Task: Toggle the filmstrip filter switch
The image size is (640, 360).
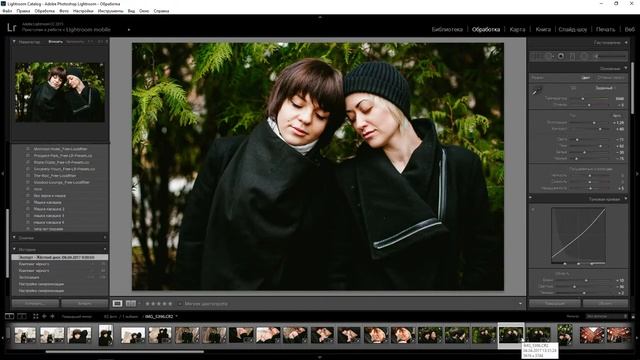Action: click(x=633, y=316)
